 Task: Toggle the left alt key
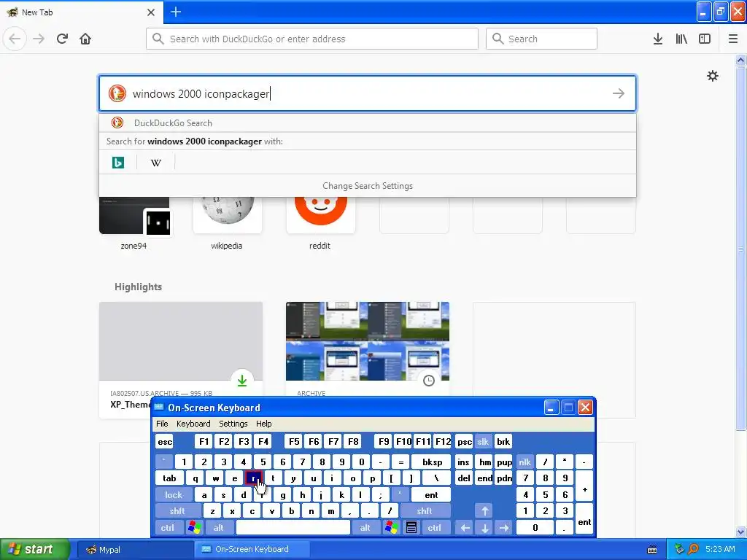pyautogui.click(x=219, y=528)
